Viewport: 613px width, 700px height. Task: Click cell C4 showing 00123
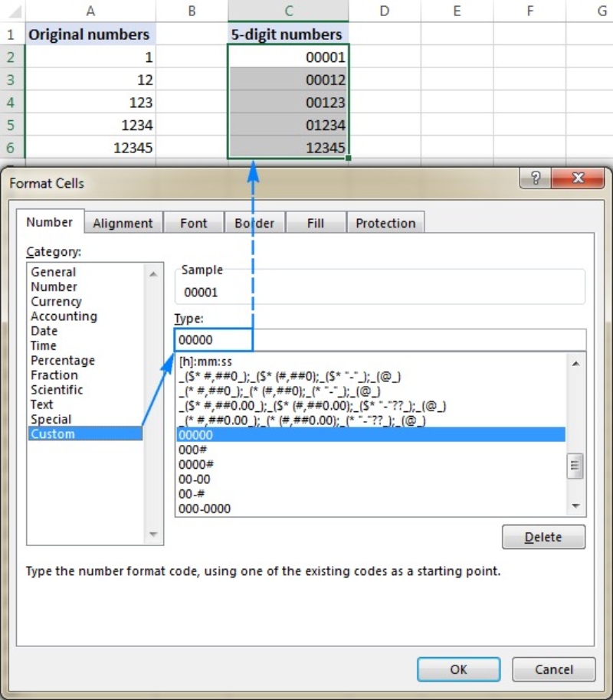pyautogui.click(x=288, y=102)
